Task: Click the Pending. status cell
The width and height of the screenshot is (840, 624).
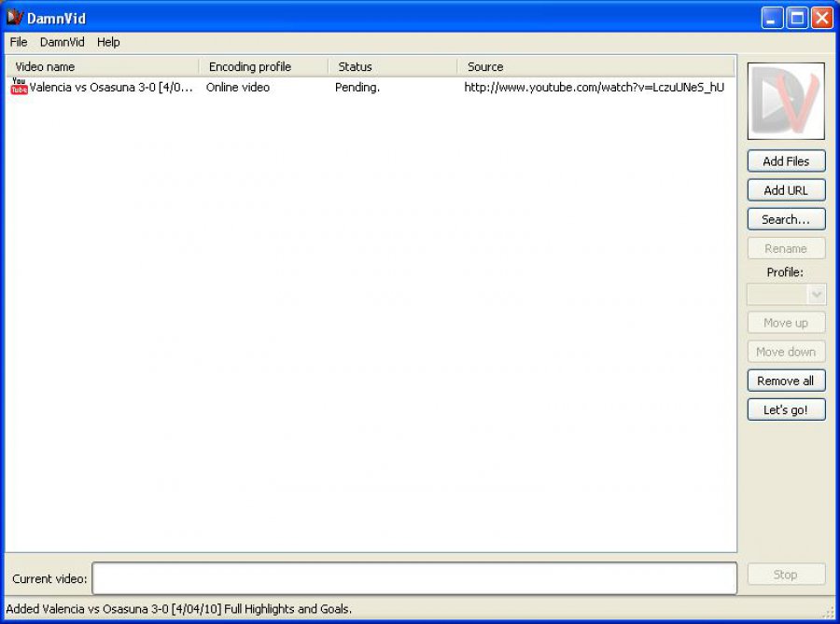Action: tap(357, 88)
